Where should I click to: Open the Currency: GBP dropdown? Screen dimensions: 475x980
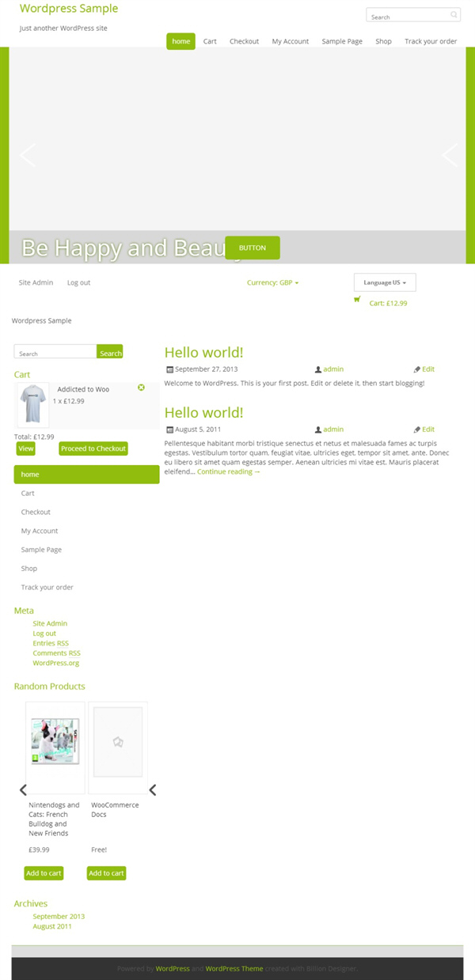[x=272, y=282]
